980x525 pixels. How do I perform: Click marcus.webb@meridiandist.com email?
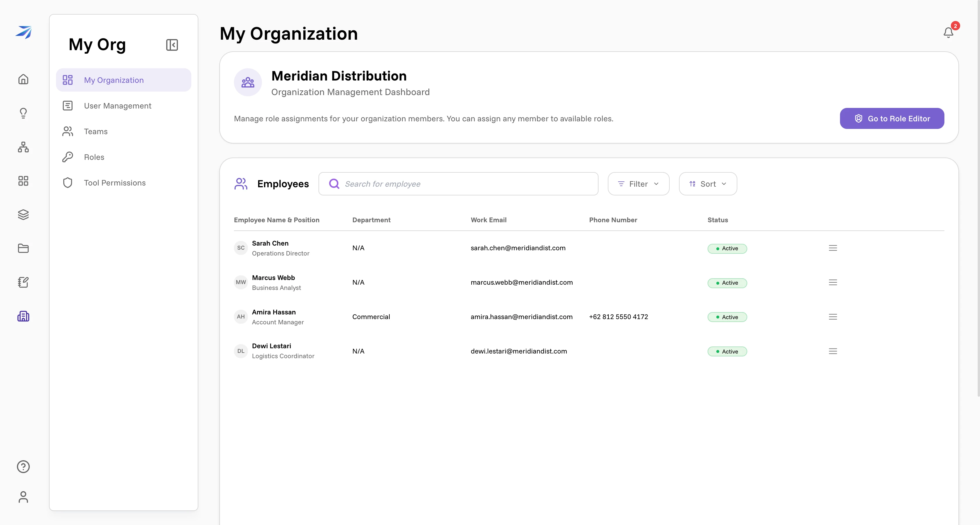point(521,282)
